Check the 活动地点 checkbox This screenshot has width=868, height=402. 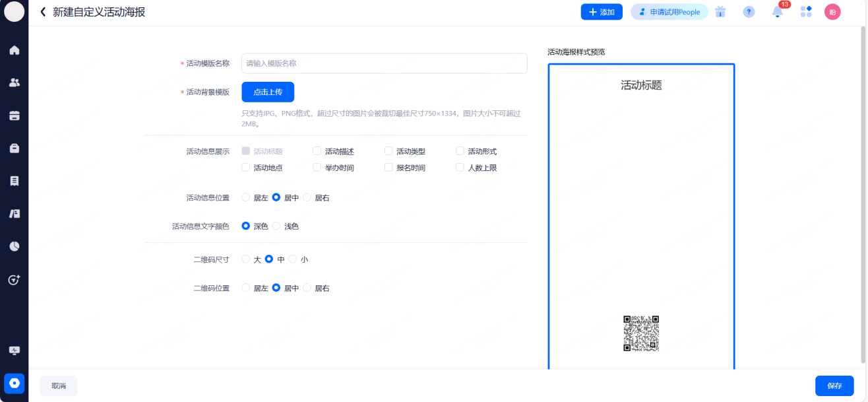(x=246, y=168)
